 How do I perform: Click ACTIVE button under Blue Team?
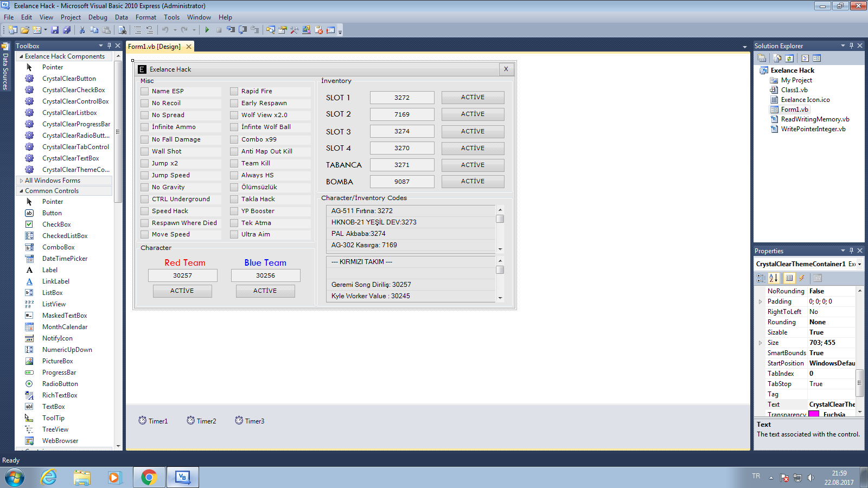[x=265, y=291]
